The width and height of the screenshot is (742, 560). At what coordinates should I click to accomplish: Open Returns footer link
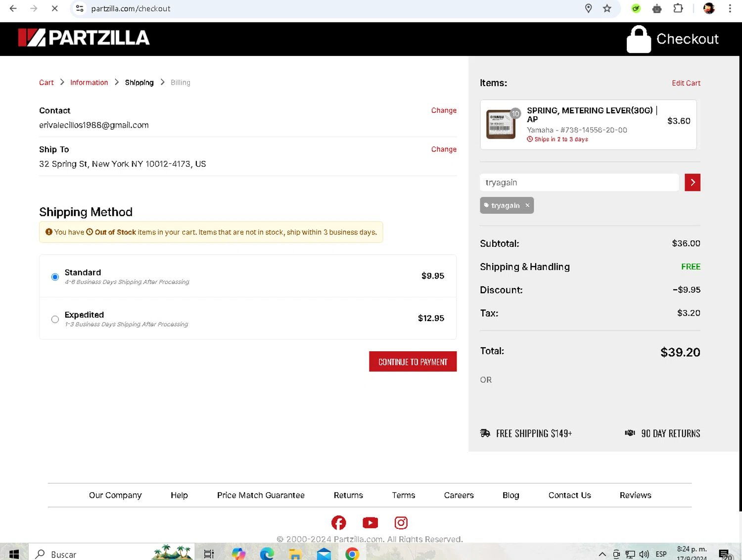pos(348,495)
